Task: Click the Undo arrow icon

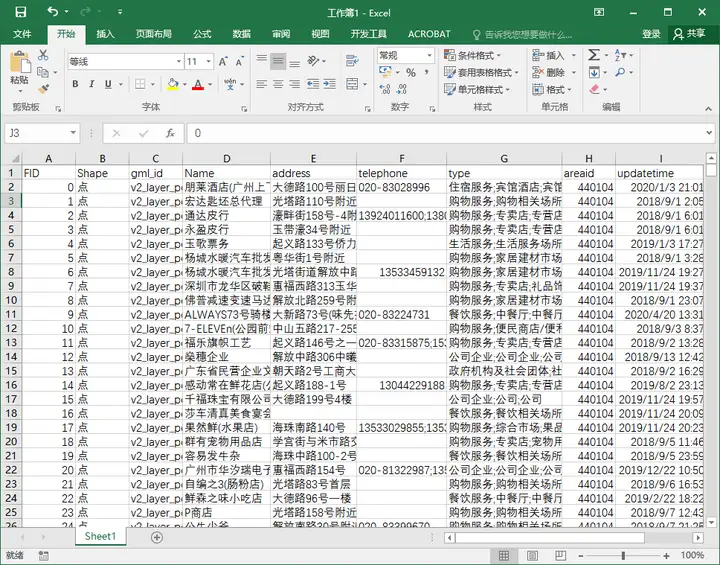Action: tap(53, 11)
